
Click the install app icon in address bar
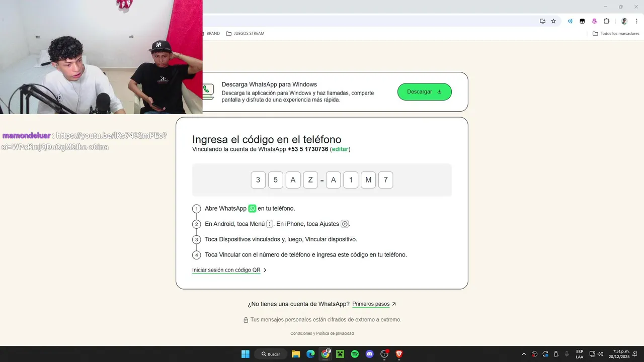(x=542, y=21)
